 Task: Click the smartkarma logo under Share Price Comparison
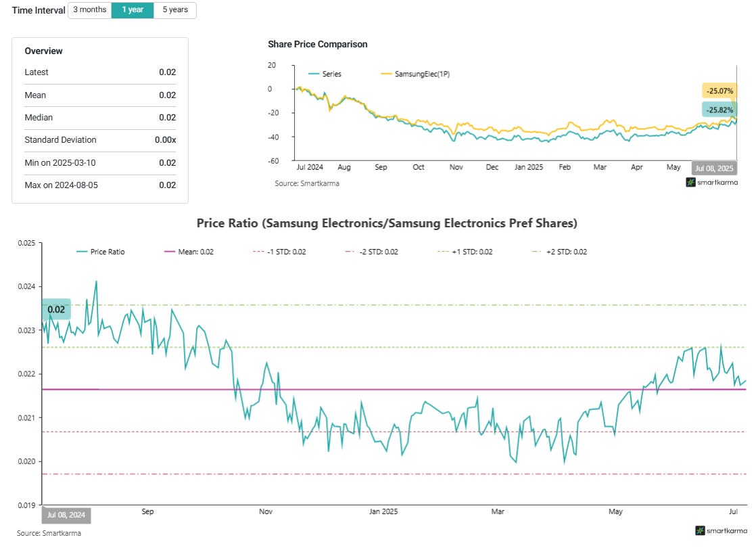[711, 183]
